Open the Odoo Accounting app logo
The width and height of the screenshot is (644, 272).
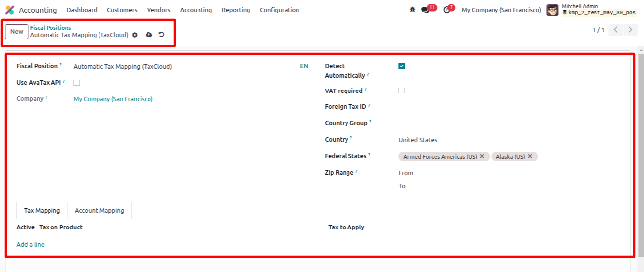[10, 10]
